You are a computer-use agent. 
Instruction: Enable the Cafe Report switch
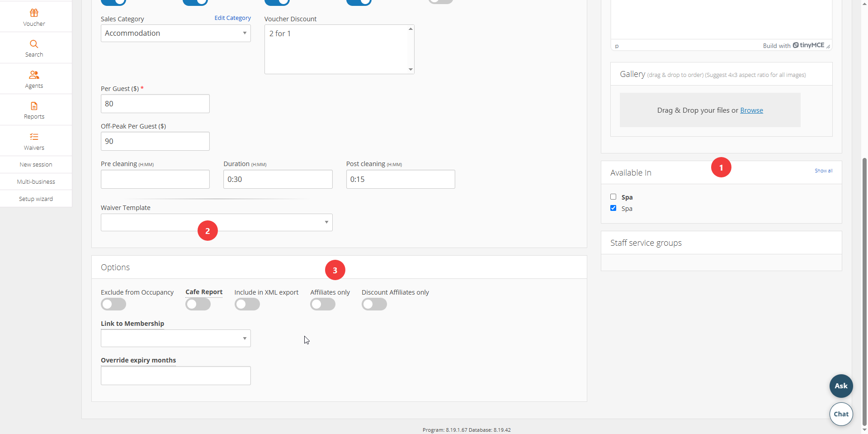pyautogui.click(x=198, y=304)
